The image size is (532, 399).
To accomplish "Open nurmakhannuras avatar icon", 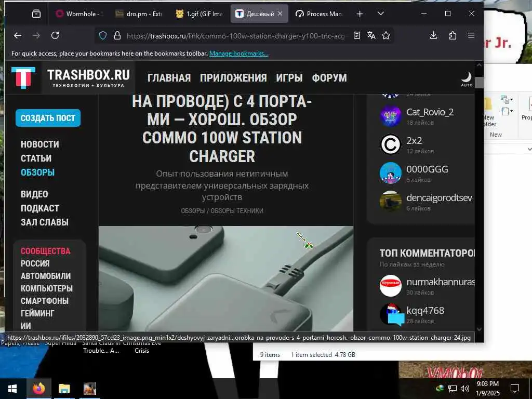I will (391, 285).
